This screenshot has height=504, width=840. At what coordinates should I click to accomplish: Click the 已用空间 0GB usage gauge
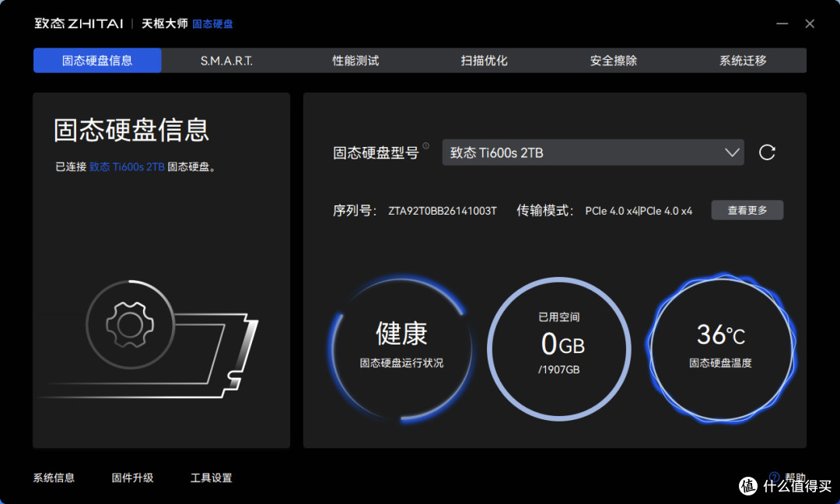pos(558,348)
